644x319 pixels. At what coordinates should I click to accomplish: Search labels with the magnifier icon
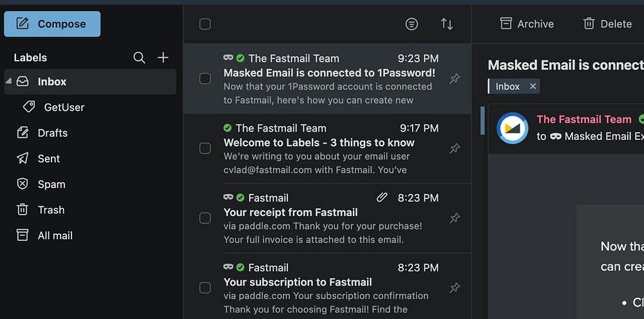point(139,58)
